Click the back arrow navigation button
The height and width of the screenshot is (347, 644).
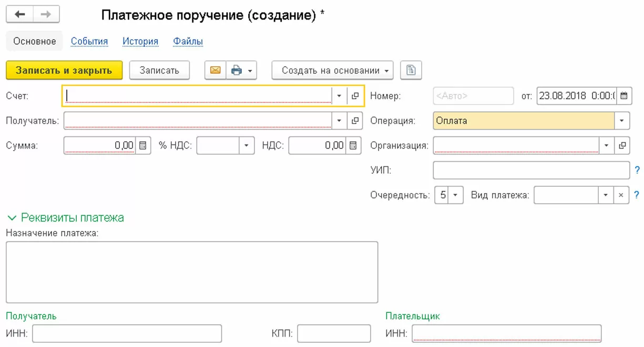(x=20, y=15)
